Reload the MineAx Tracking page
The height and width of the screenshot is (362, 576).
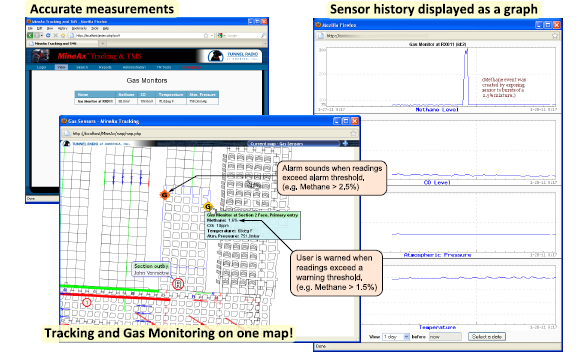(48, 36)
